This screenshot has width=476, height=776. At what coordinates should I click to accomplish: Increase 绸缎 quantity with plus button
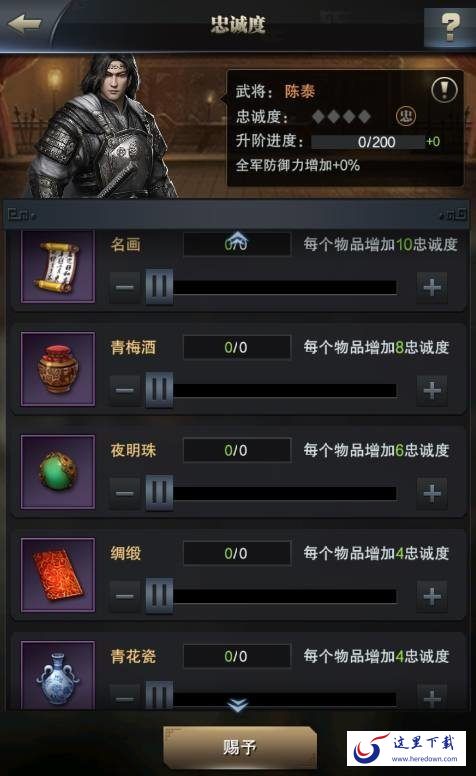[x=432, y=596]
